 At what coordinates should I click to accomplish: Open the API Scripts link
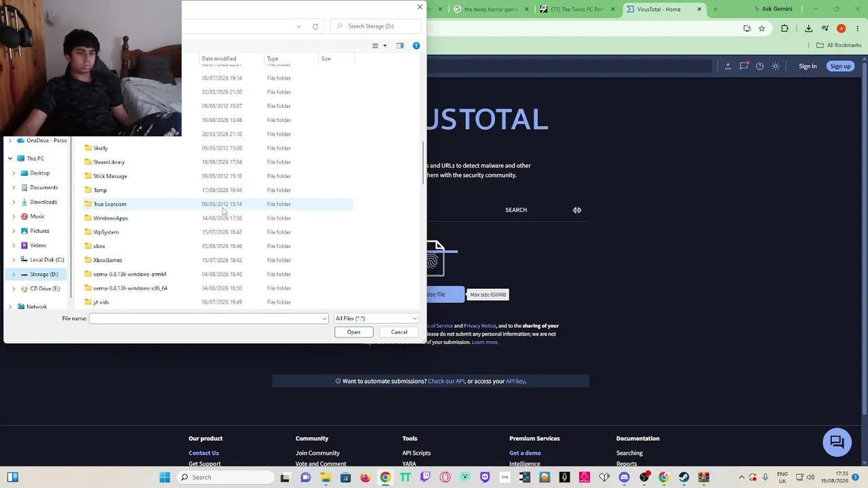click(416, 453)
